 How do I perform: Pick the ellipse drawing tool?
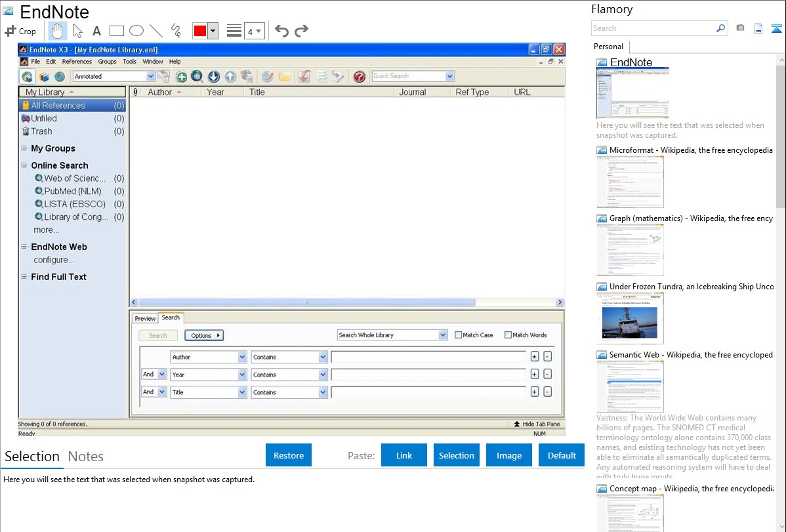point(136,31)
